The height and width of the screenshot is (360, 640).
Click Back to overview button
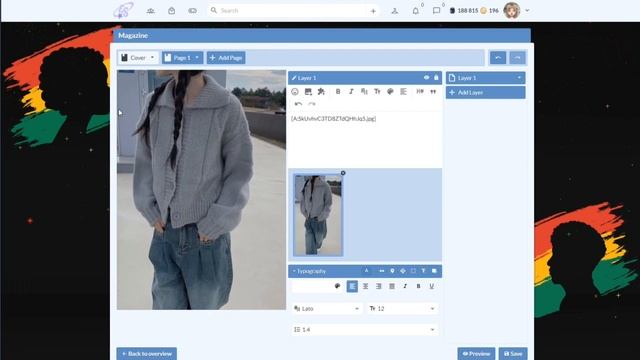[x=147, y=353]
